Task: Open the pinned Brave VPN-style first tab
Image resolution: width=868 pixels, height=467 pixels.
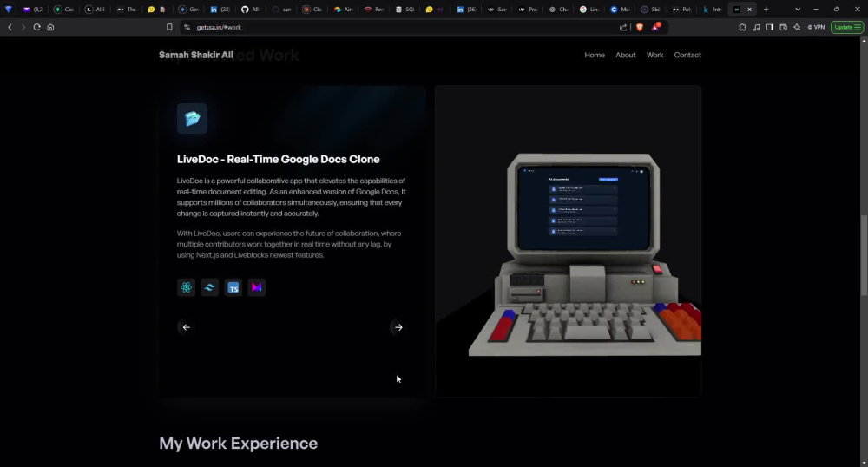Action: pyautogui.click(x=9, y=10)
